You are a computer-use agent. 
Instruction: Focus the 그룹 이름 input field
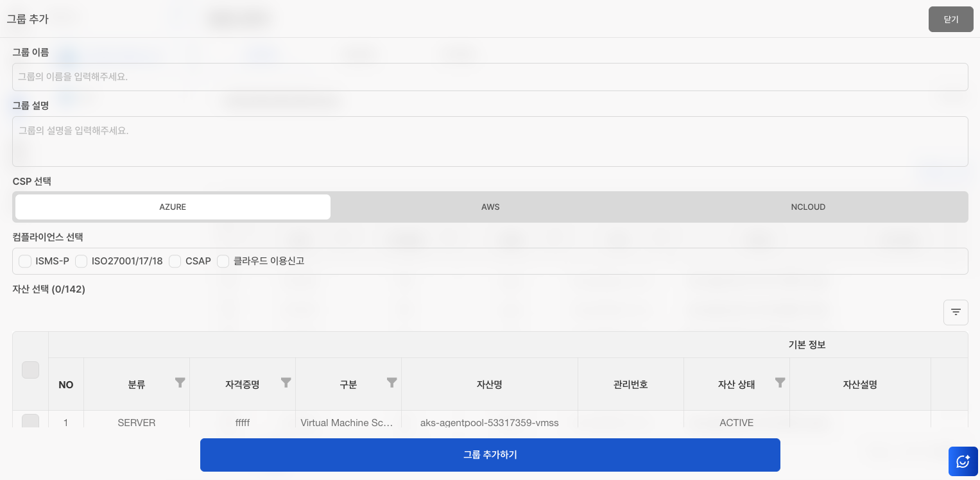pos(490,77)
